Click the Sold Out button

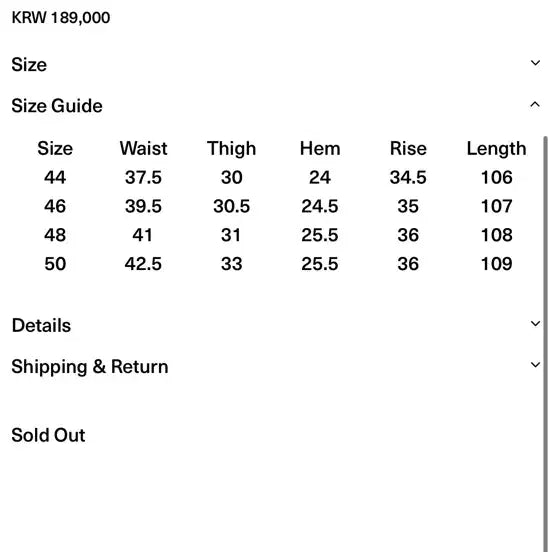click(x=48, y=435)
